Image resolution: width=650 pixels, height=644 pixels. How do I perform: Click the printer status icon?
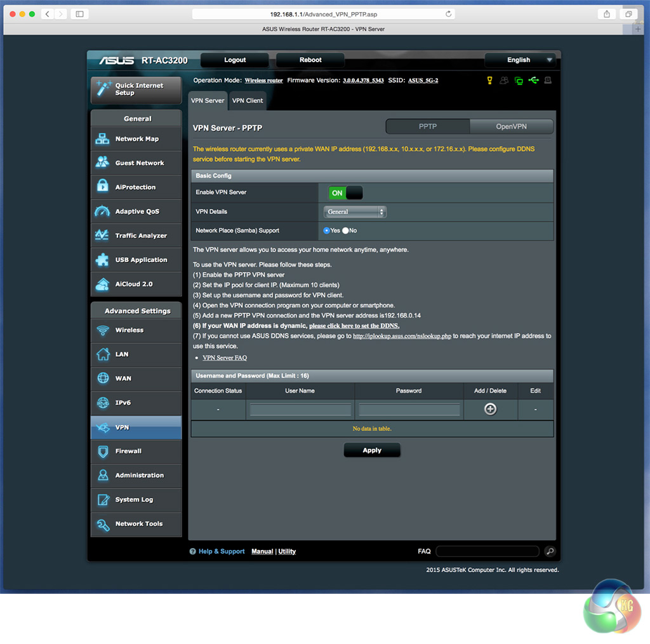pyautogui.click(x=548, y=80)
